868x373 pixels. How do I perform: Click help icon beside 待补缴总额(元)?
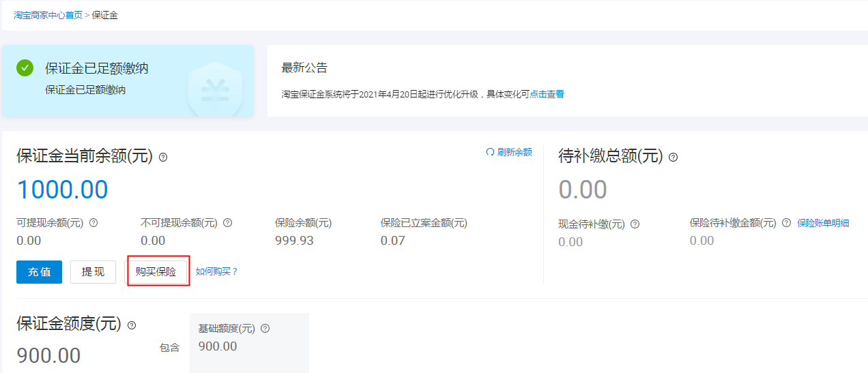pyautogui.click(x=673, y=157)
